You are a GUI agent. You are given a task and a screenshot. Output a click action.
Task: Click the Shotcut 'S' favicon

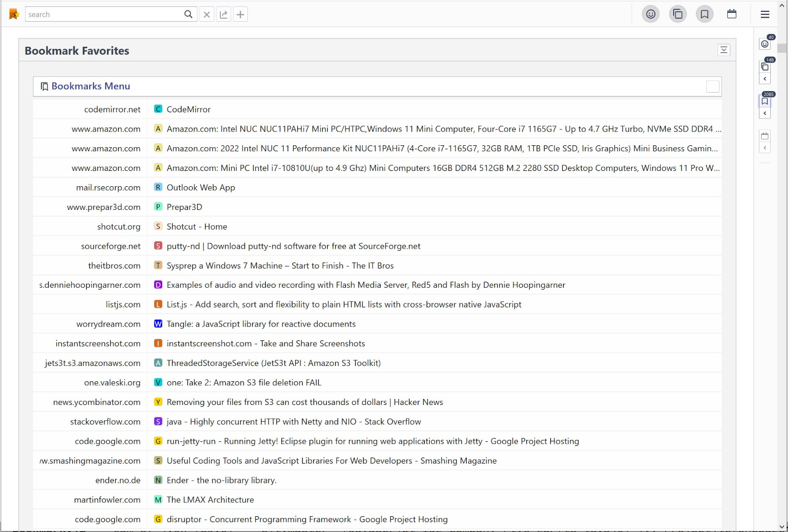(x=158, y=226)
